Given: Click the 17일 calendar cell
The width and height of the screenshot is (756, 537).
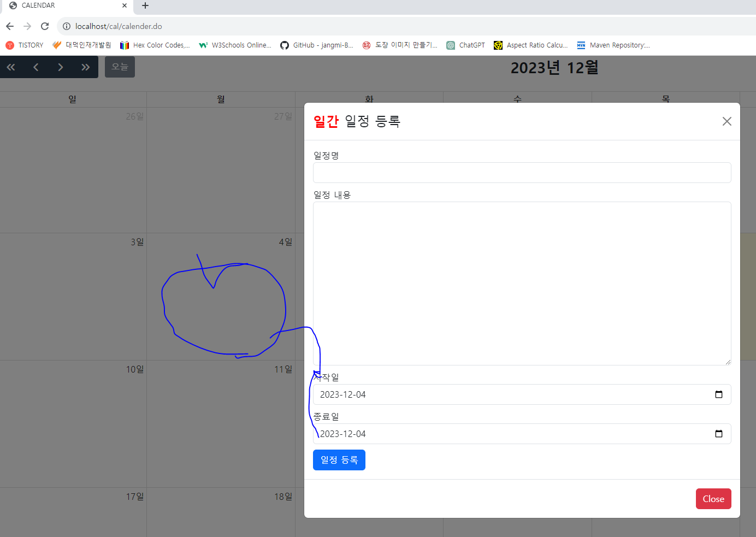Looking at the screenshot, I should point(73,512).
